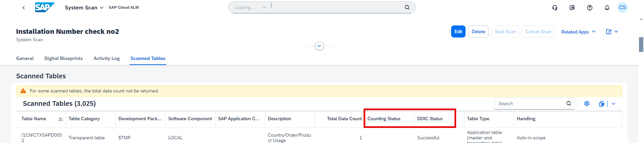This screenshot has height=143, width=644.
Task: Export table to spreadsheet icon
Action: (602, 104)
